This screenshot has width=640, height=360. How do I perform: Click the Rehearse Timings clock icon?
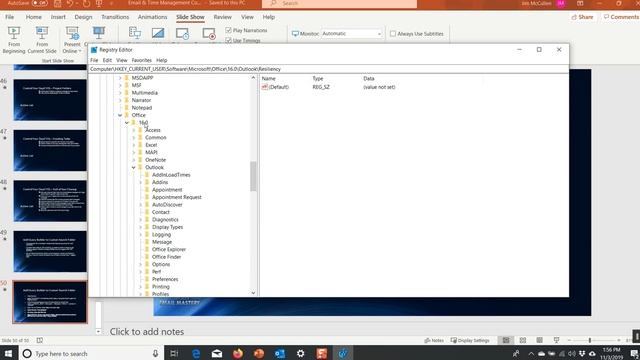point(182,34)
